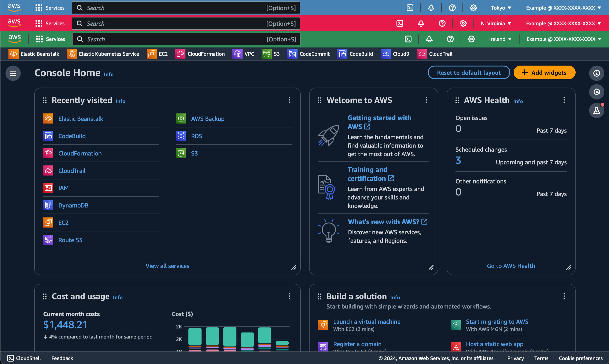The width and height of the screenshot is (609, 364).
Task: Click the flask experiments icon at right edge
Action: 596,111
